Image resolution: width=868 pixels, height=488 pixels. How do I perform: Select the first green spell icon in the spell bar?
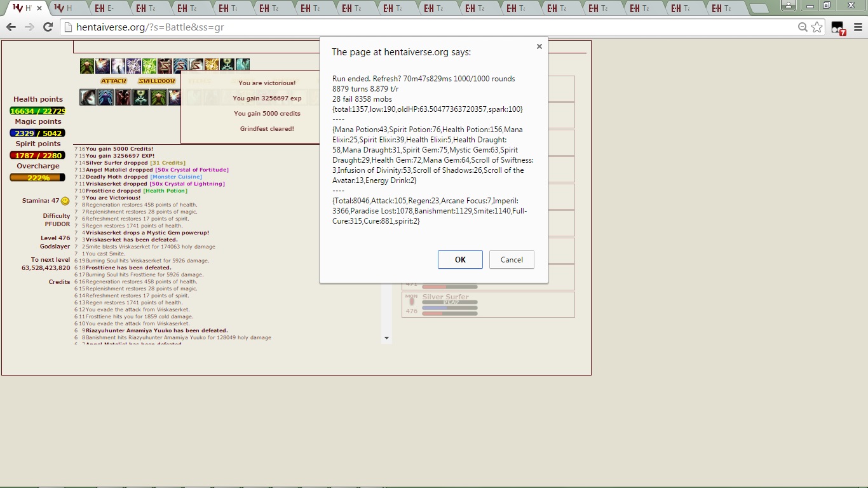(86, 65)
